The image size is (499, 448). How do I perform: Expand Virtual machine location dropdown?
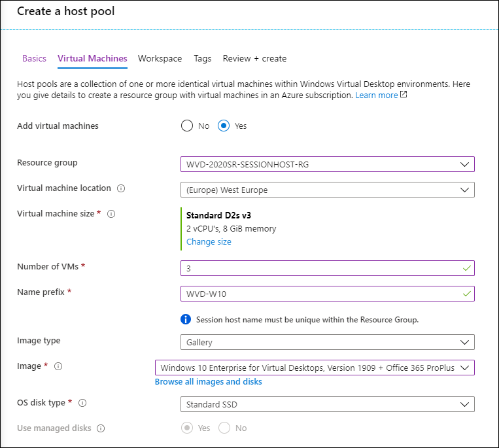pos(328,190)
